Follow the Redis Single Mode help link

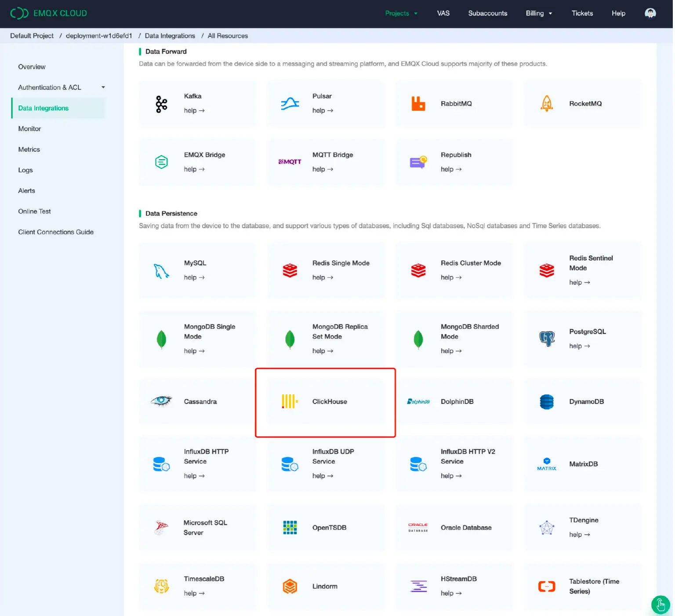click(x=323, y=277)
